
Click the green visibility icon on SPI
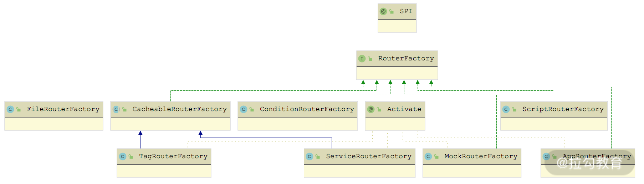[392, 11]
